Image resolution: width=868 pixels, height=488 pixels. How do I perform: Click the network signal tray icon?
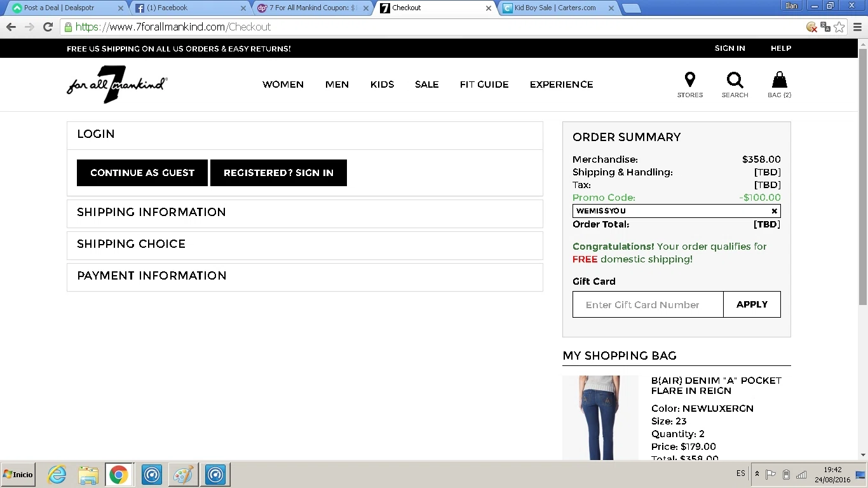click(801, 475)
